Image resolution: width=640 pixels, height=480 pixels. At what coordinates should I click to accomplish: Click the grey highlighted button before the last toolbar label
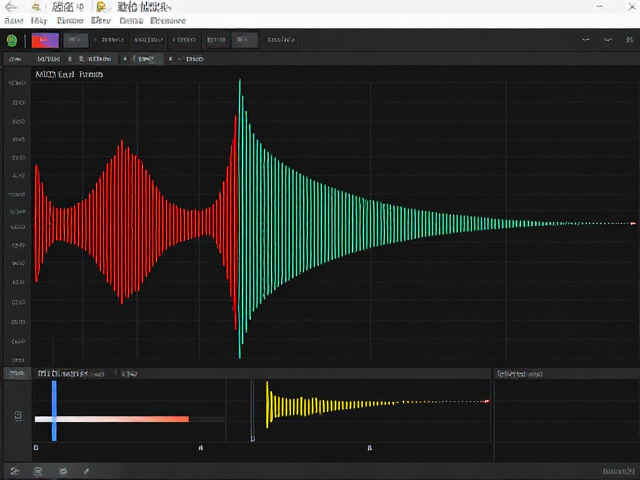(x=245, y=40)
